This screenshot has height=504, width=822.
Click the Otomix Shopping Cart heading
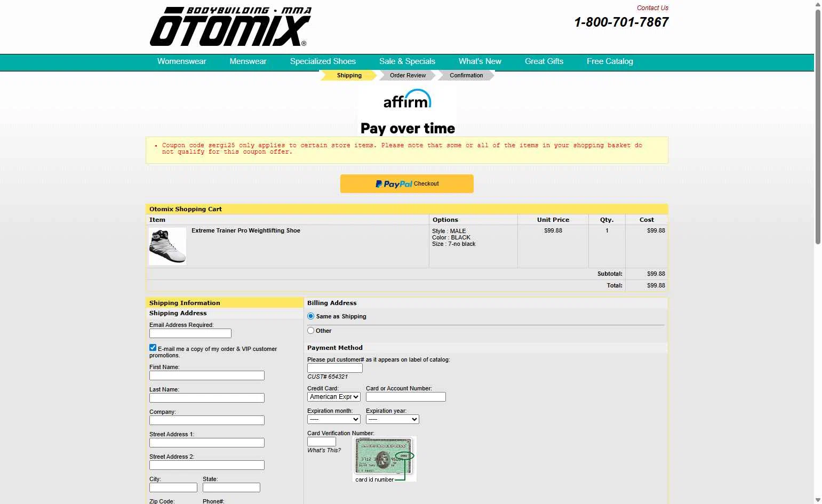186,209
